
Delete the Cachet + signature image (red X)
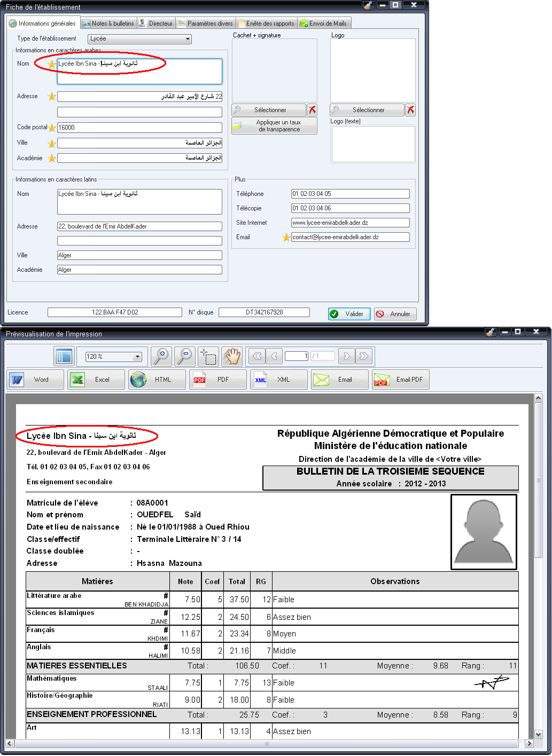point(312,110)
